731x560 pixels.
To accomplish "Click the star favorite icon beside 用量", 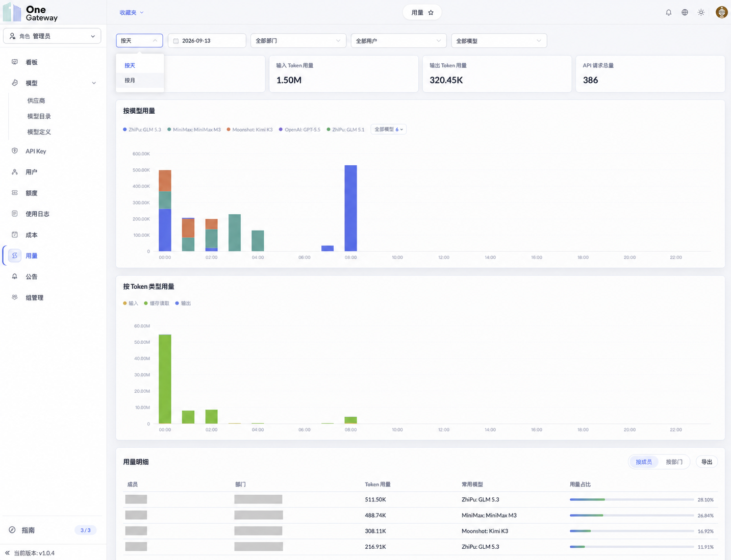I will click(431, 12).
